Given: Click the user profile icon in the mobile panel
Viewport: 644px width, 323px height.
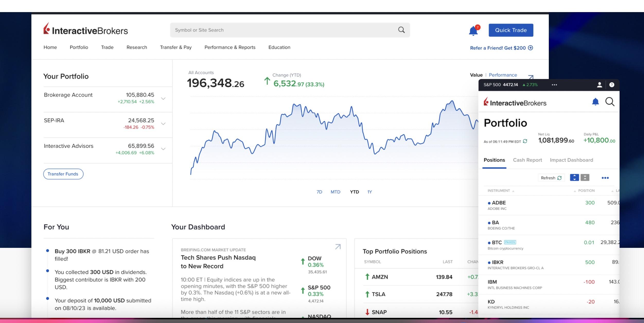Looking at the screenshot, I should coord(599,85).
